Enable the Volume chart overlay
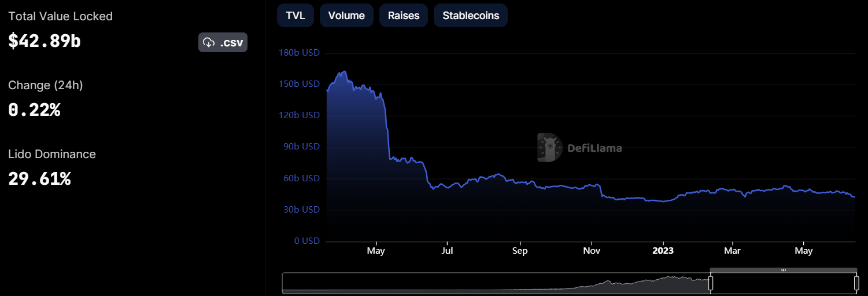 click(346, 16)
